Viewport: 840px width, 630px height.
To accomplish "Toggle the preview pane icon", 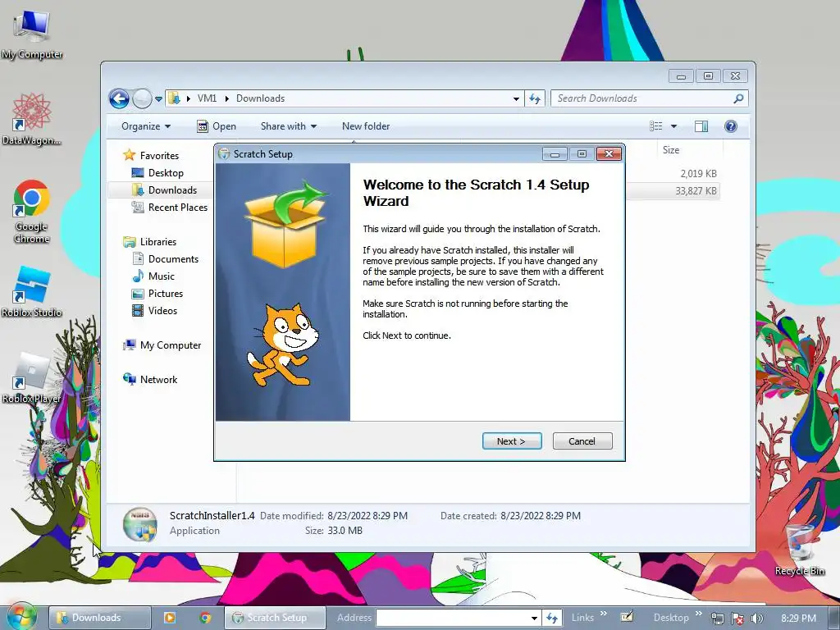I will (x=701, y=126).
